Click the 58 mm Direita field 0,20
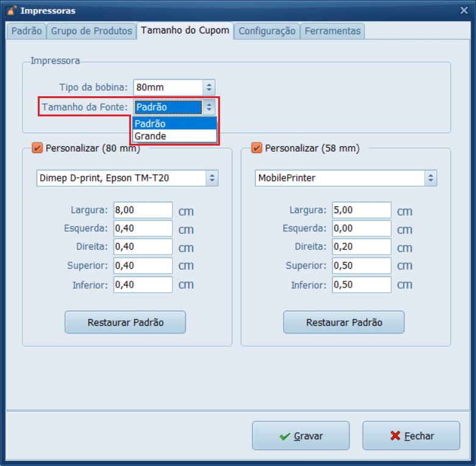Screen dimensions: 476x466 click(361, 247)
